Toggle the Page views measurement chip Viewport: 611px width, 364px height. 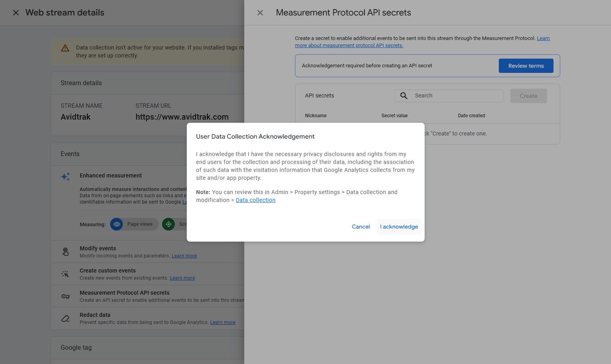pos(134,224)
